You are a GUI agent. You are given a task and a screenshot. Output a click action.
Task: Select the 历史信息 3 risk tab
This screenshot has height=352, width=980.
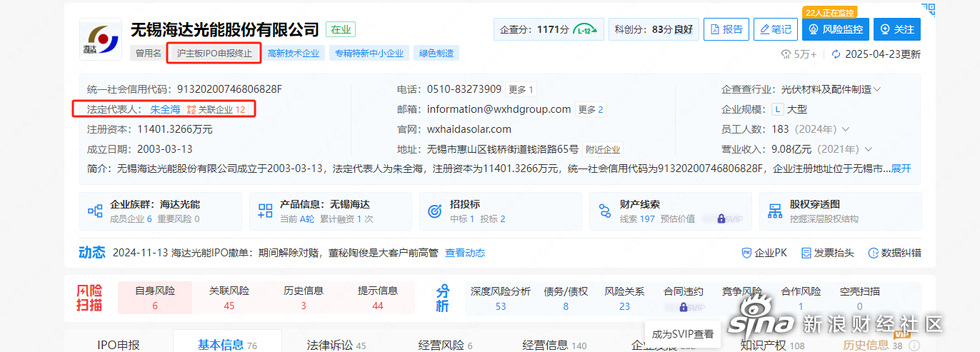point(303,298)
